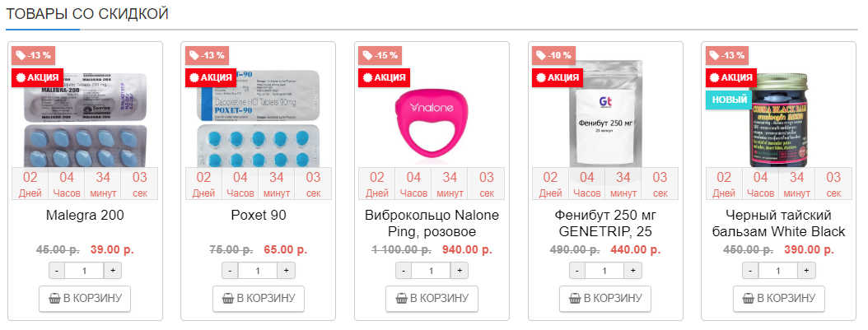This screenshot has width=868, height=330.
Task: Increase quantity for Nalone Ping ring
Action: pos(460,271)
